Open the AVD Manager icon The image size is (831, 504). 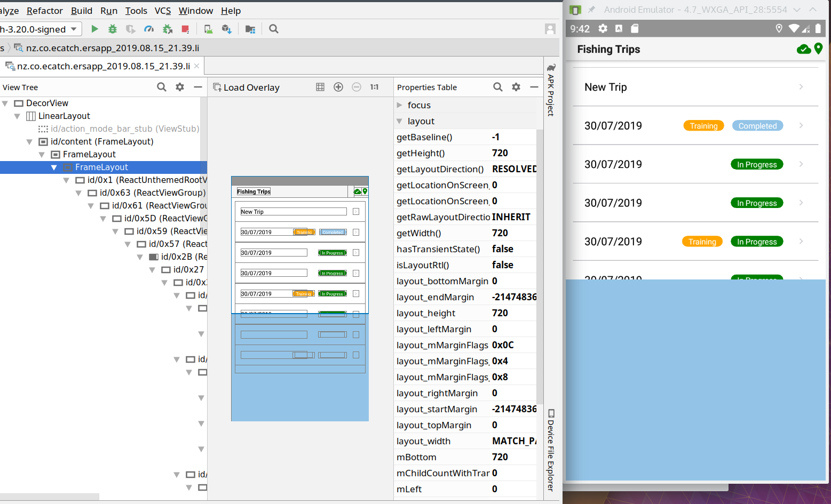click(x=208, y=29)
